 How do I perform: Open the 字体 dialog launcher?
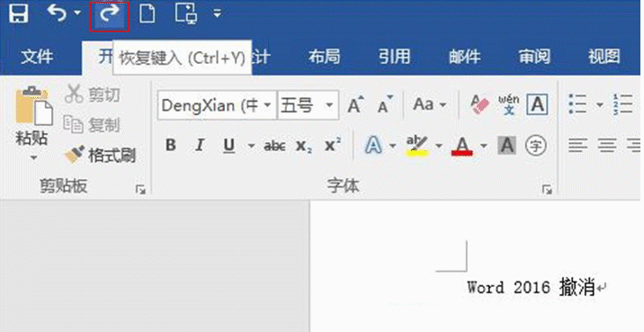pos(547,190)
